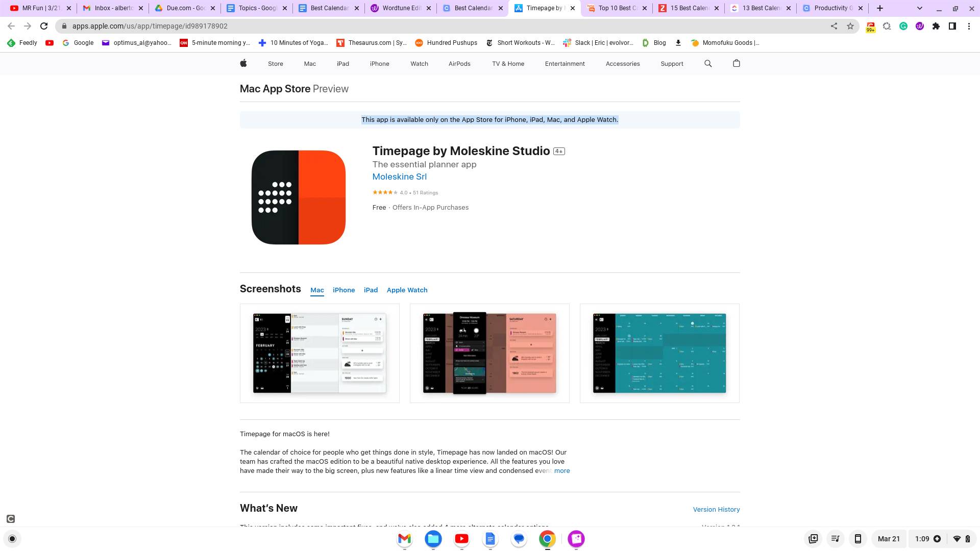The height and width of the screenshot is (551, 980).
Task: Click the Grammarly extension icon
Action: point(903,26)
